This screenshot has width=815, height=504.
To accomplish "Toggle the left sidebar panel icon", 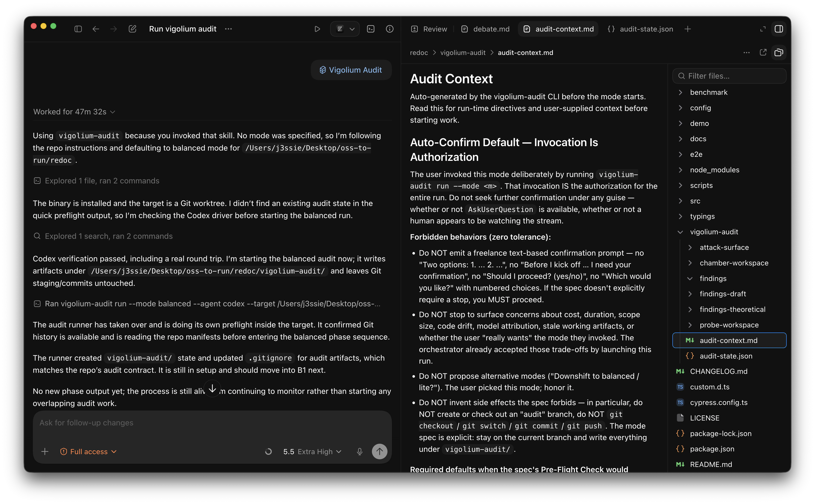I will [78, 29].
